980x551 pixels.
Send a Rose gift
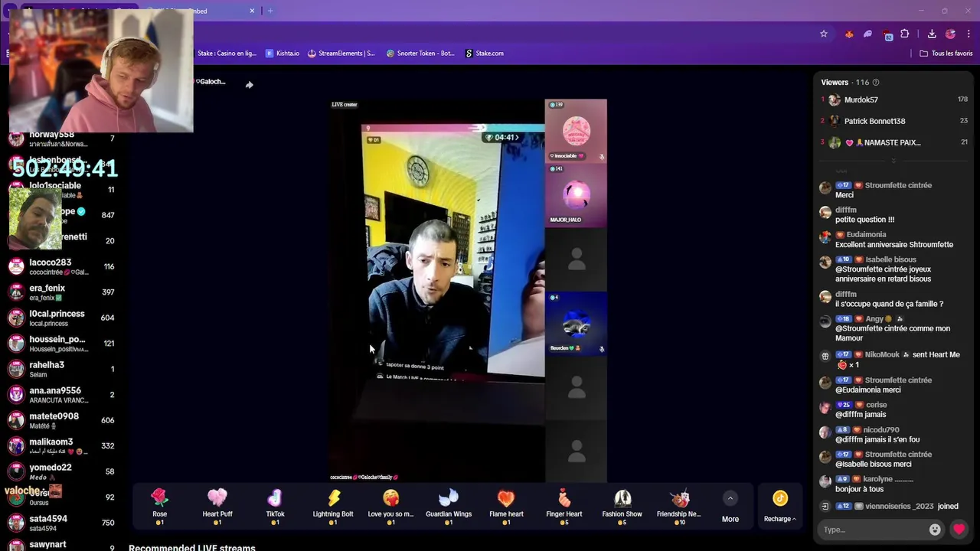[159, 507]
